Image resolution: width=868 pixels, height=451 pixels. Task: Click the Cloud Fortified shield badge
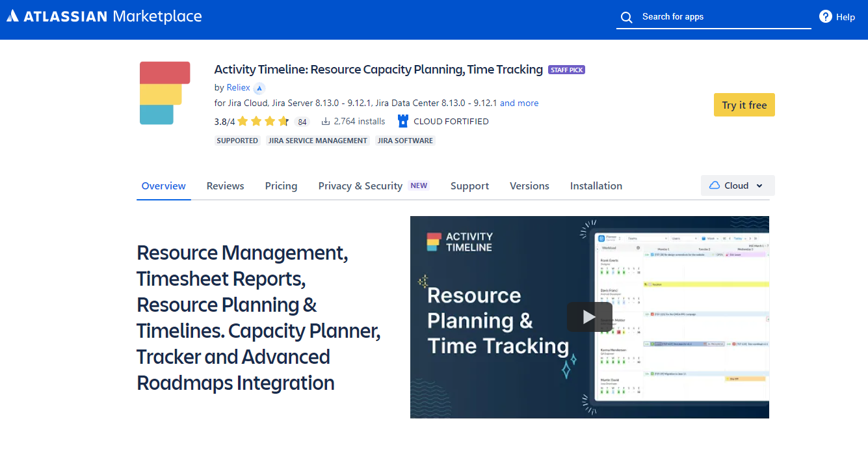point(403,120)
